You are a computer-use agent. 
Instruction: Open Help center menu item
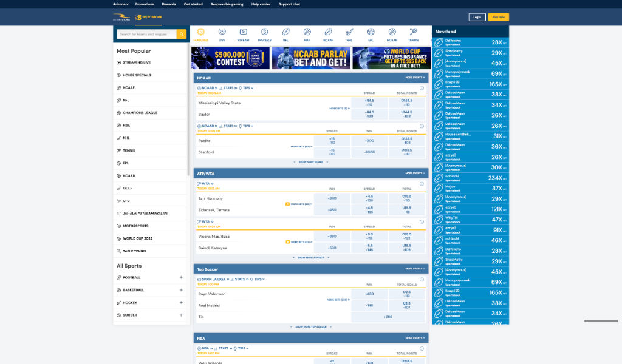261,4
